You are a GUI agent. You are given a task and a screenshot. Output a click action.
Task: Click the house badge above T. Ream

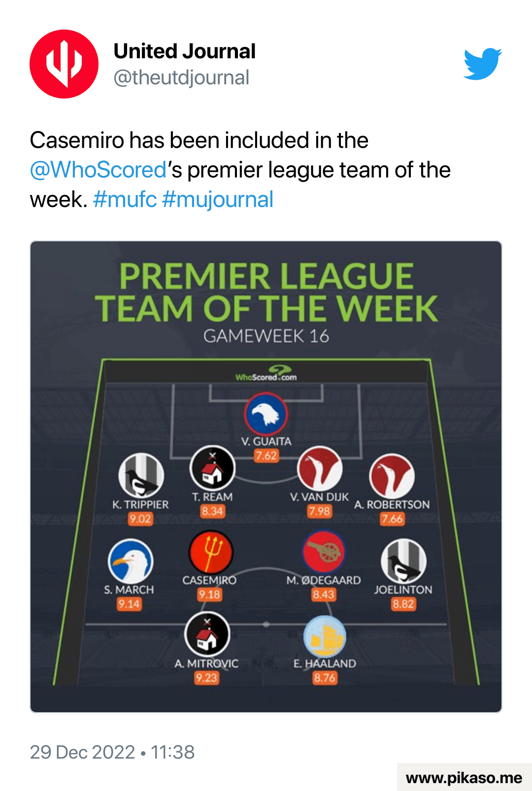coord(212,468)
